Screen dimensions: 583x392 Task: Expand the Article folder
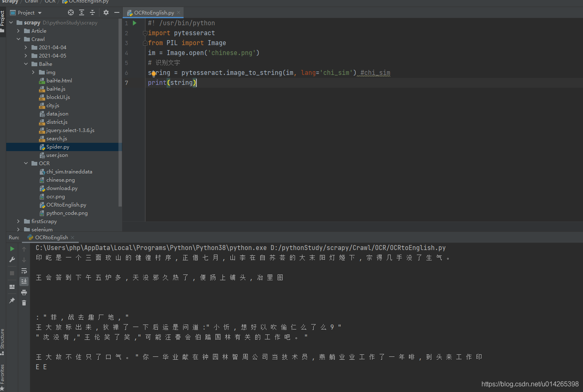[19, 31]
